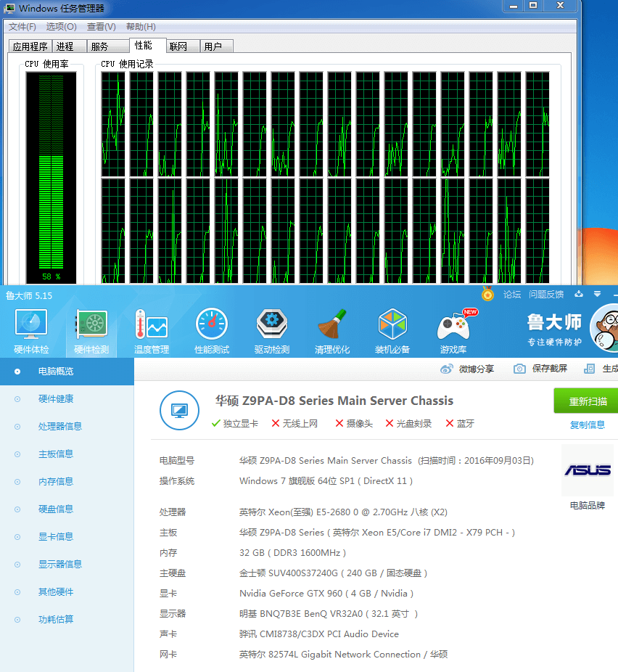618x672 pixels.
Task: Click the 独立显卡 green check mark
Action: (x=216, y=423)
